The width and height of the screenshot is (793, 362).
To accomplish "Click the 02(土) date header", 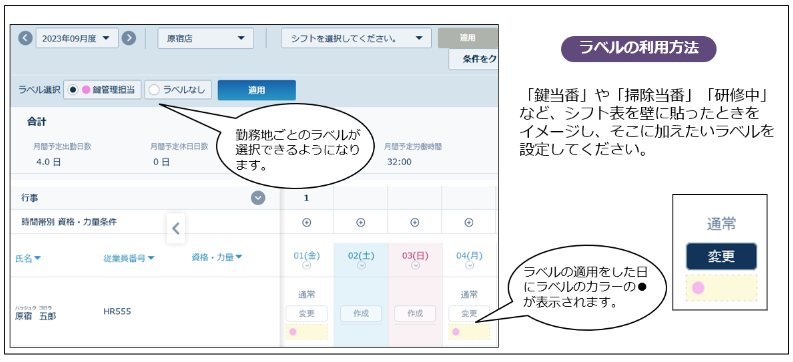I will [x=361, y=255].
